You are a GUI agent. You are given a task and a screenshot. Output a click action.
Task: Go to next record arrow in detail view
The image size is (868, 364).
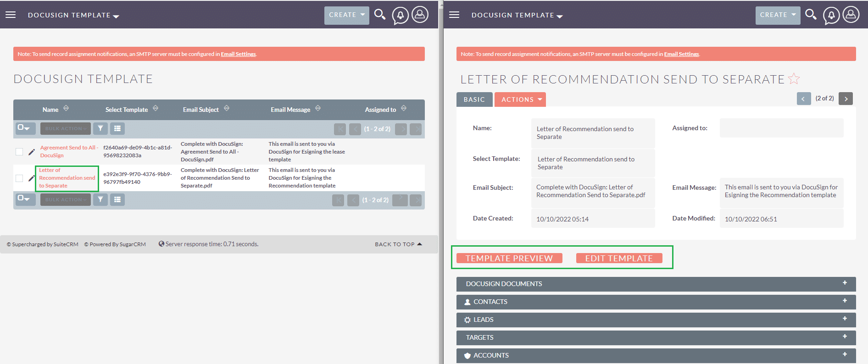click(x=846, y=99)
